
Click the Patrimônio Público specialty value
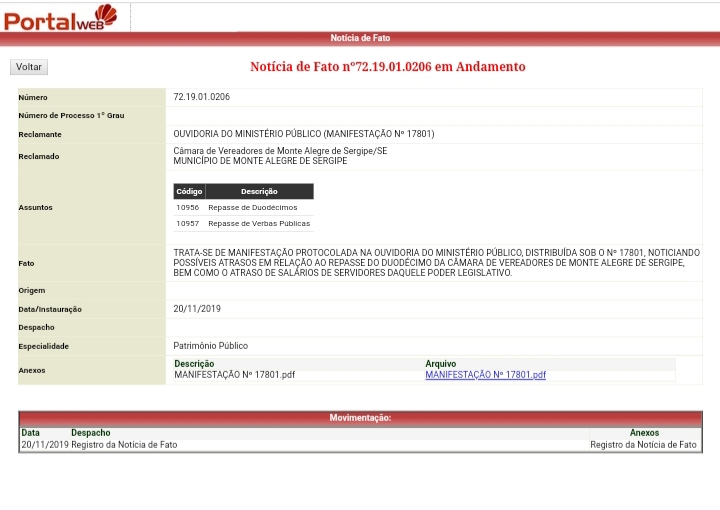tap(210, 346)
